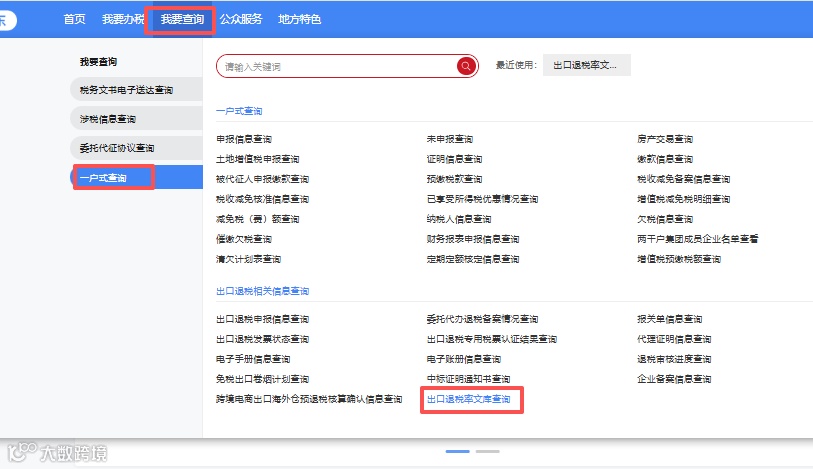813x469 pixels.
Task: Open 清欠计划表查询 link
Action: [248, 259]
